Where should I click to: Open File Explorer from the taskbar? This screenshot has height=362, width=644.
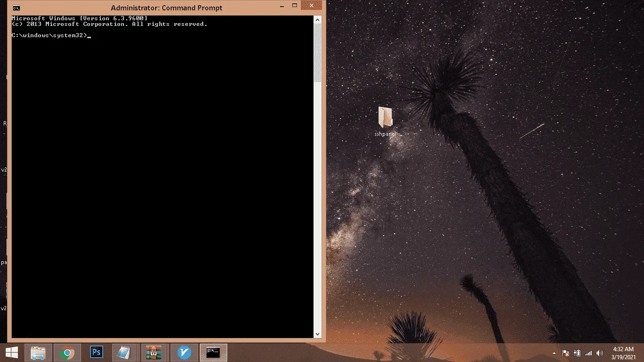coord(38,353)
